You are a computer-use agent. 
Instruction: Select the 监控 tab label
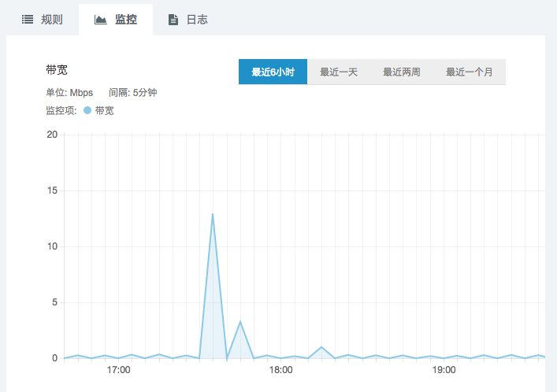[126, 20]
